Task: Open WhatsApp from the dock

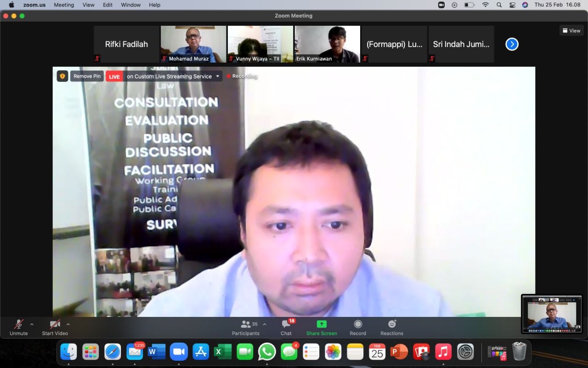Action: point(267,352)
